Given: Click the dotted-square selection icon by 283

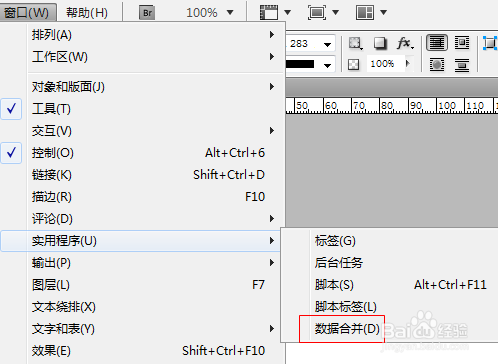Looking at the screenshot, I should (x=355, y=43).
